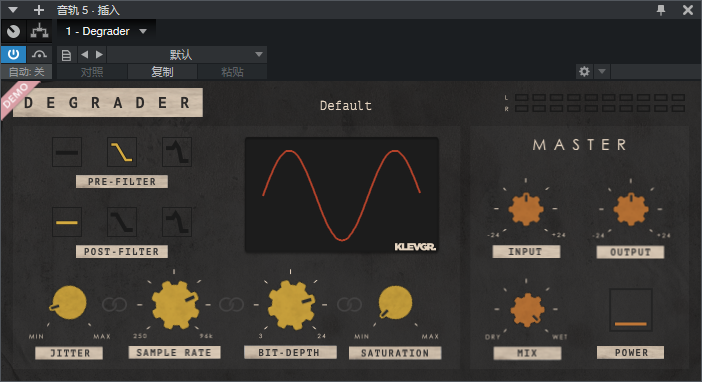Viewport: 702px width, 382px height.
Task: Open the 默认 preset dropdown
Action: (187, 55)
